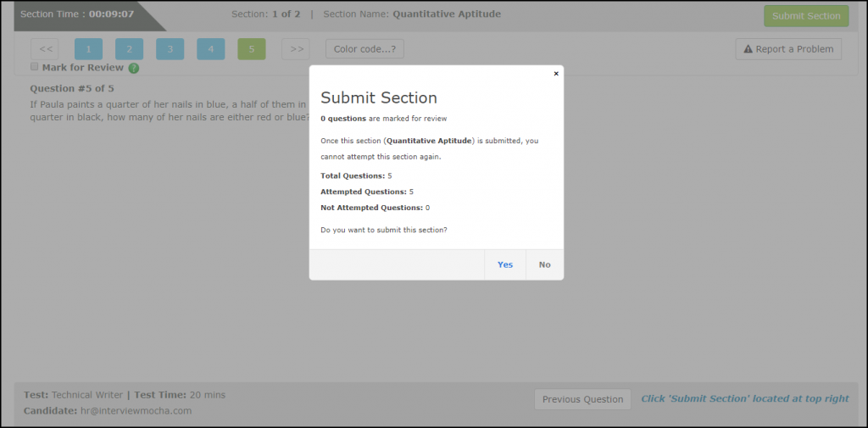Screen dimensions: 868x428
Task: Go to next questions with >> arrow
Action: coord(296,49)
